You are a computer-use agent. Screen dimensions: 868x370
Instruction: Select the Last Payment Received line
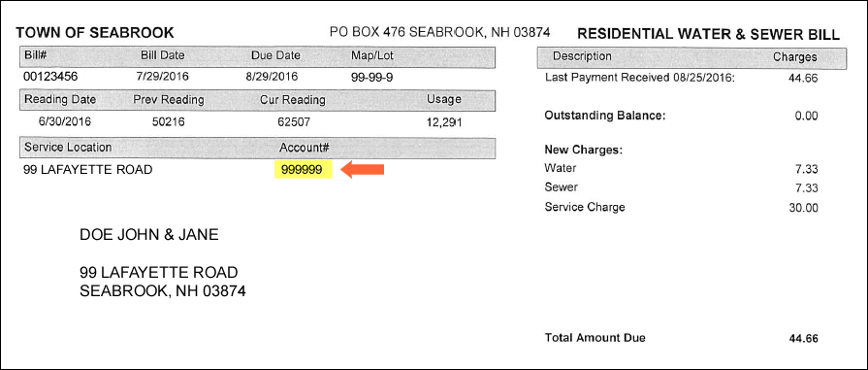[x=682, y=79]
